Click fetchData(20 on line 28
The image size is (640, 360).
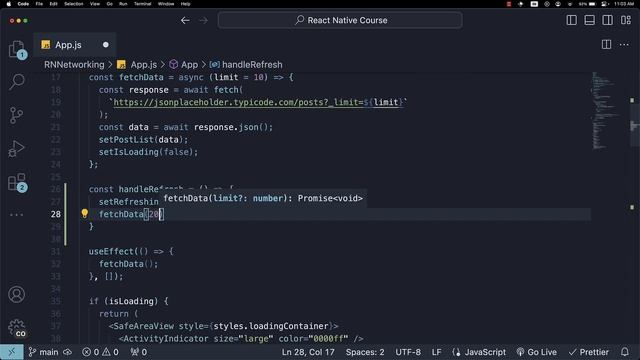[x=130, y=214]
